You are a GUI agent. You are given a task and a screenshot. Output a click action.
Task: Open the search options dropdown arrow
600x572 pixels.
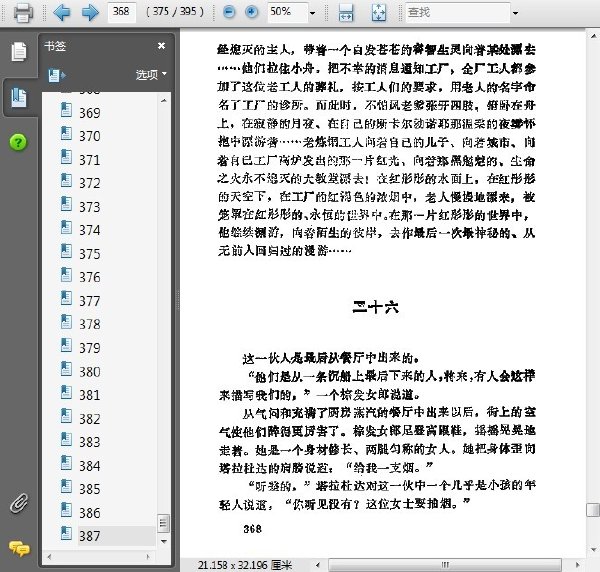tap(515, 13)
